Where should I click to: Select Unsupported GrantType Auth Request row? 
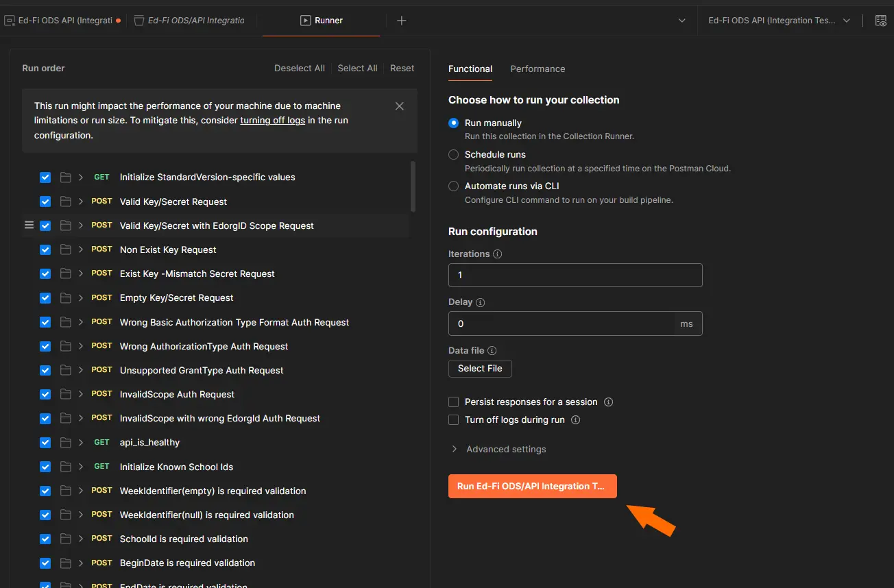pyautogui.click(x=217, y=370)
